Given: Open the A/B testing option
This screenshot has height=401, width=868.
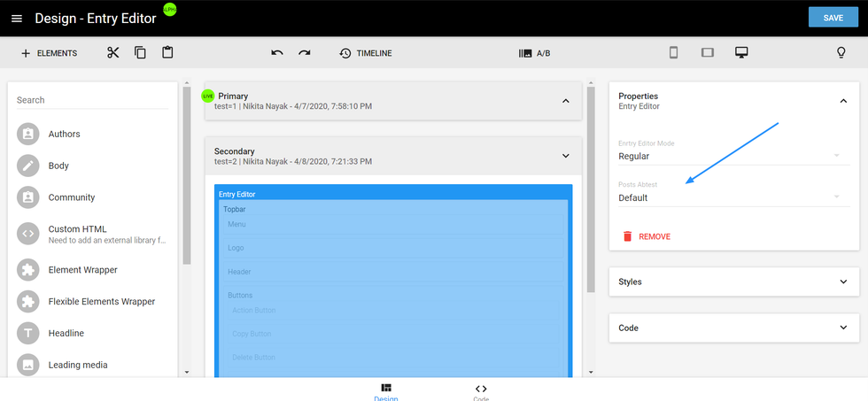Looking at the screenshot, I should (x=534, y=53).
